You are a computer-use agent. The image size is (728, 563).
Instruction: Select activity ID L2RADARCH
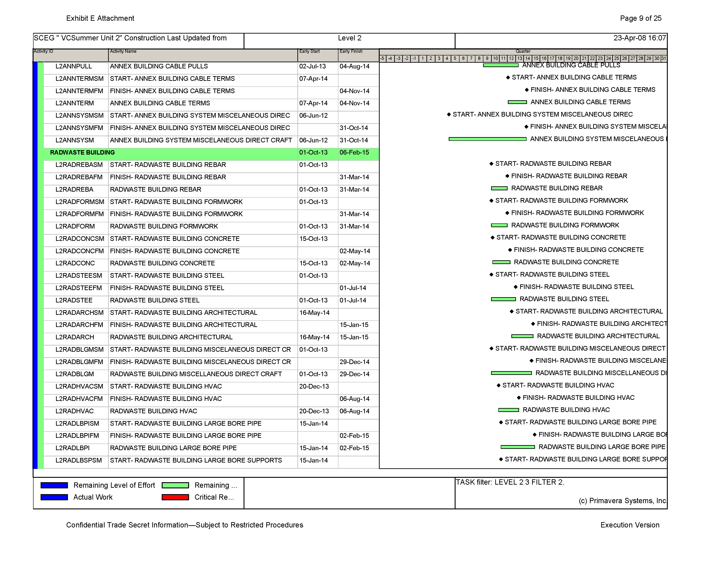tap(75, 337)
